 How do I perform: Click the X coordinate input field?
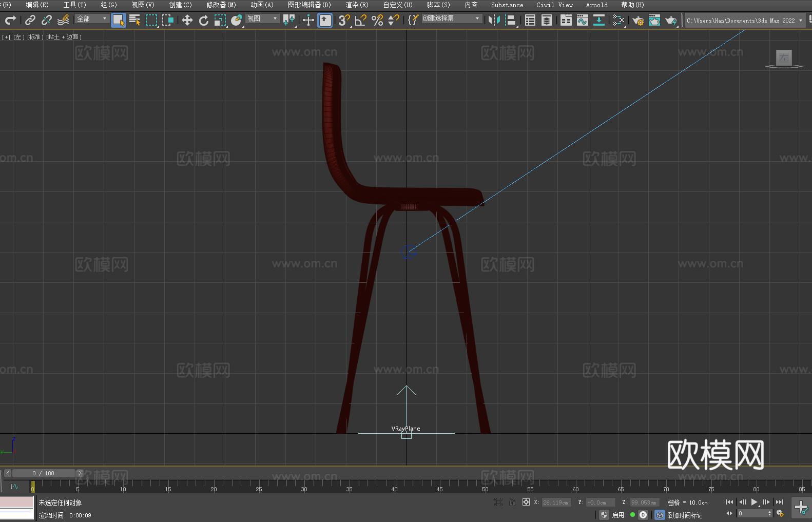click(x=556, y=502)
